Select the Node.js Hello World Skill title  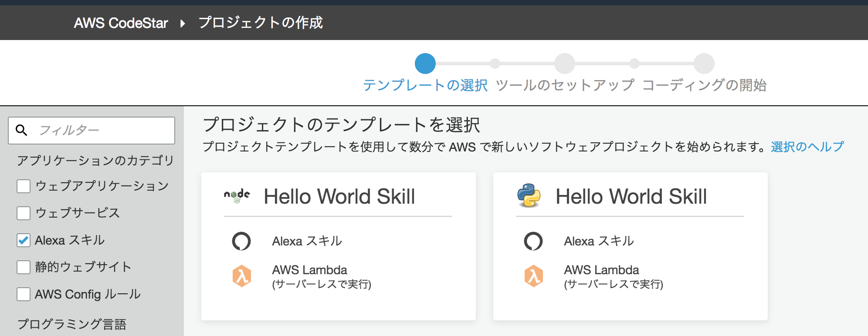coord(339,196)
